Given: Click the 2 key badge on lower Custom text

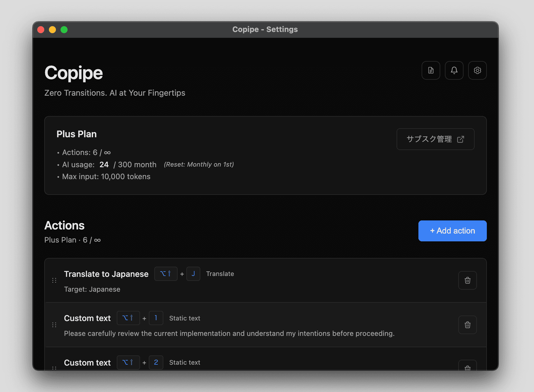Looking at the screenshot, I should click(156, 362).
